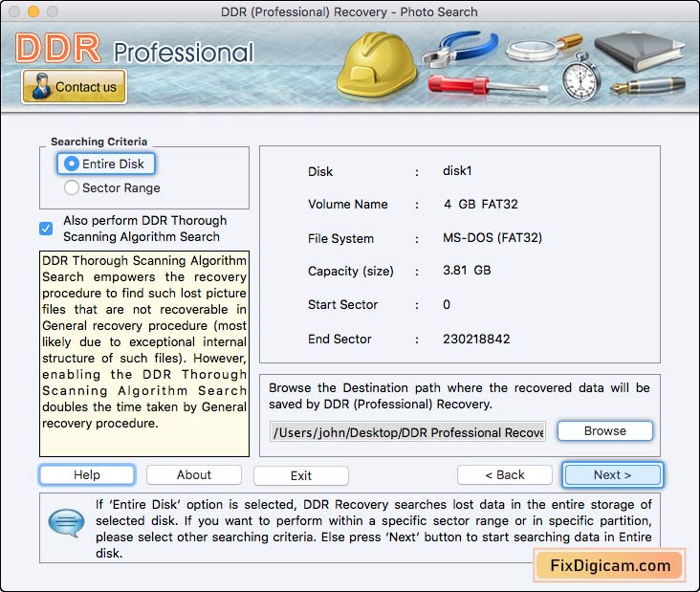Open Help
Screen dimensions: 700x592
point(87,475)
